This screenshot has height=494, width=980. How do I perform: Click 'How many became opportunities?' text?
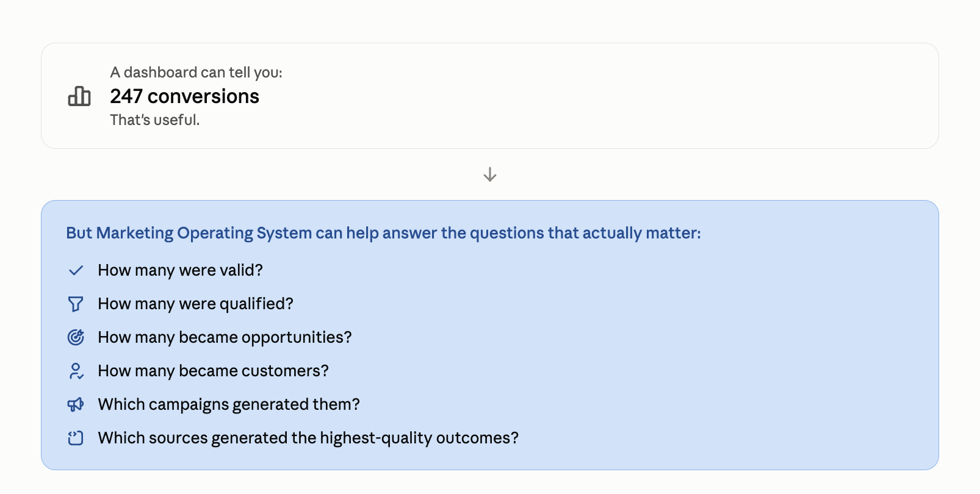[x=225, y=337]
